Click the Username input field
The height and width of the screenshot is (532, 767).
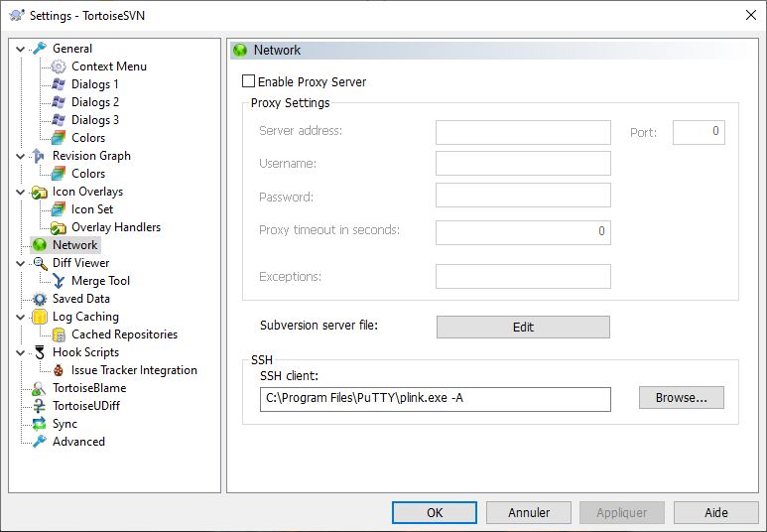[523, 163]
